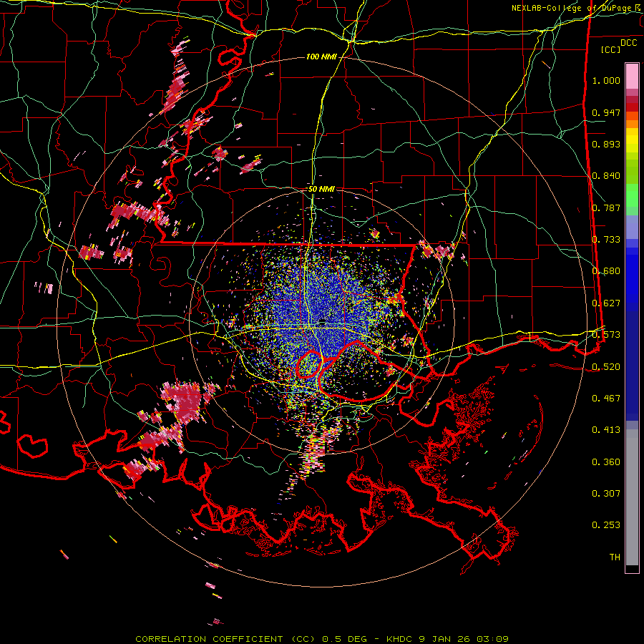644x644 pixels.
Task: Select the 0.413 scale value
Action: pyautogui.click(x=606, y=430)
